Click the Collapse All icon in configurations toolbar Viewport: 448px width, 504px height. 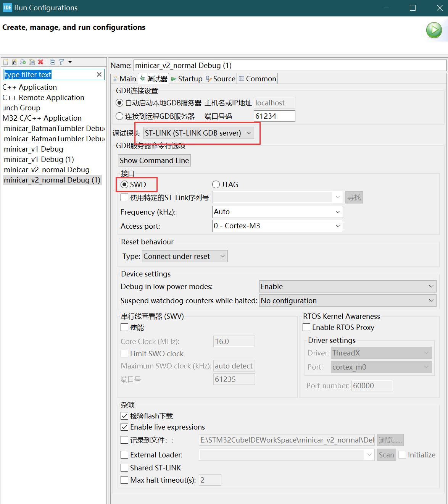coord(53,62)
